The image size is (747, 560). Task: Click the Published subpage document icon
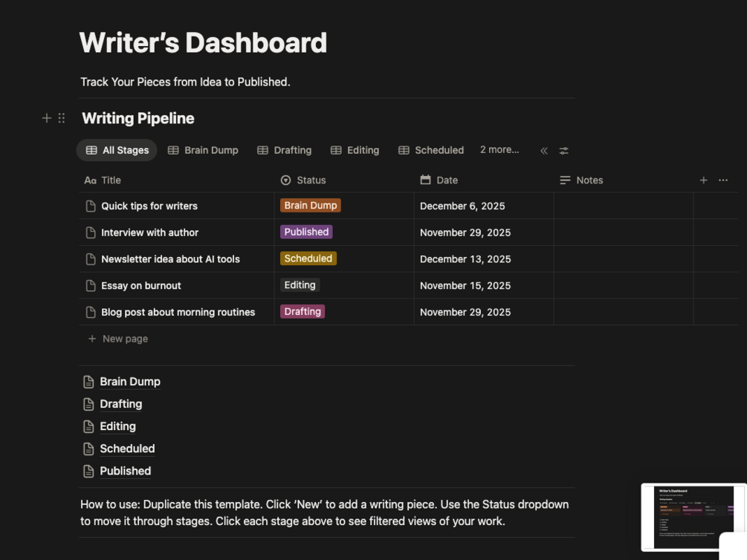coord(88,472)
